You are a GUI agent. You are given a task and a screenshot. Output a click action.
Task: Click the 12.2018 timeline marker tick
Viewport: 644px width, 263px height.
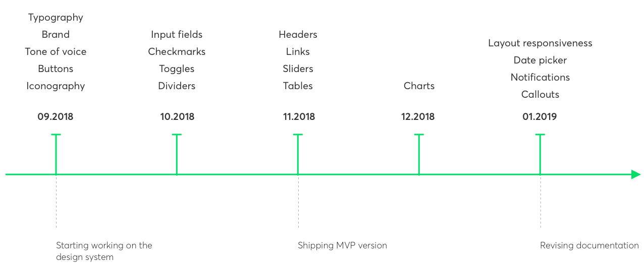tap(419, 154)
